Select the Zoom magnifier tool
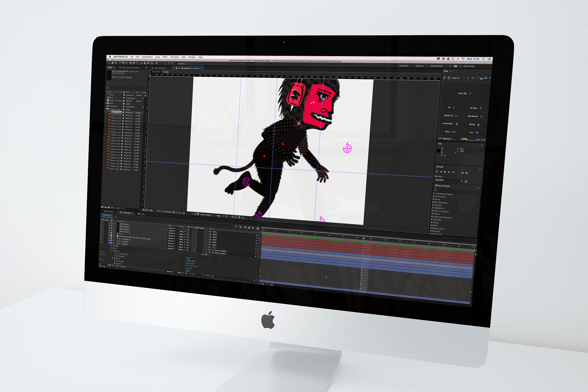The image size is (588, 392). [116, 63]
